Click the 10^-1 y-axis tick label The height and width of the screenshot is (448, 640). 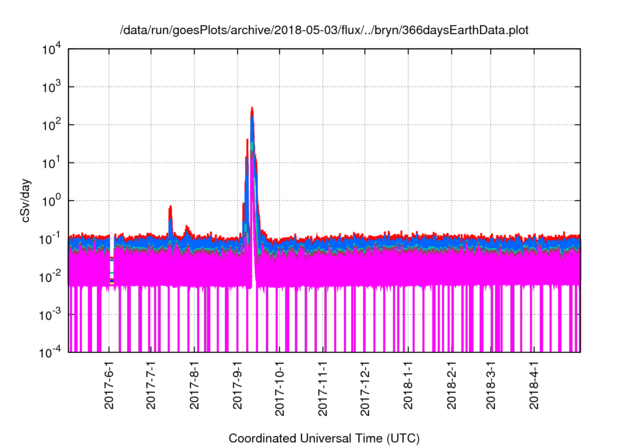[50, 239]
